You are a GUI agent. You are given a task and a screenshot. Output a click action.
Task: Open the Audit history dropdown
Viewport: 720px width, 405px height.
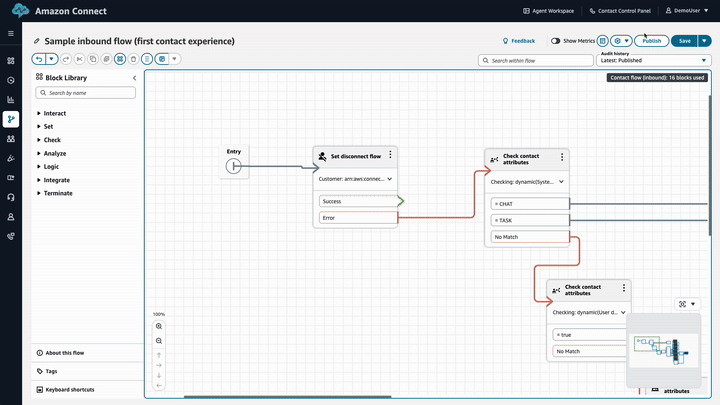pyautogui.click(x=653, y=60)
